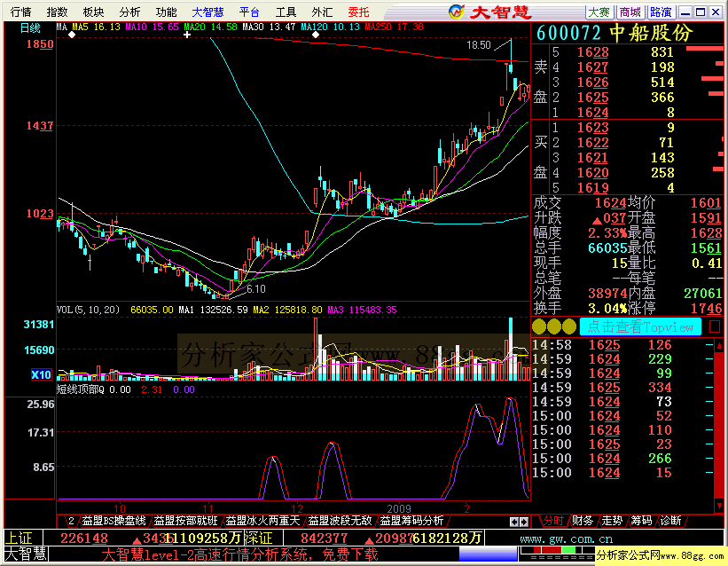Open the 大智慧 menu
The width and height of the screenshot is (728, 566).
207,12
